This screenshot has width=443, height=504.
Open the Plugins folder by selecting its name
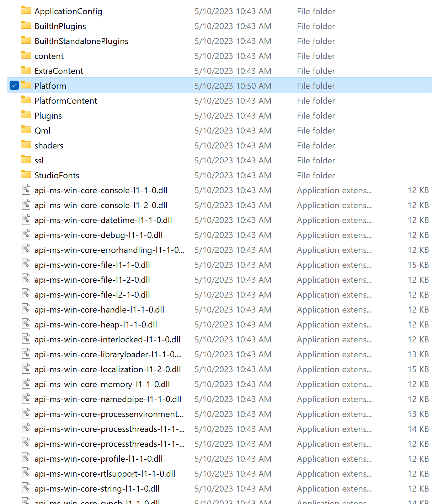(48, 115)
